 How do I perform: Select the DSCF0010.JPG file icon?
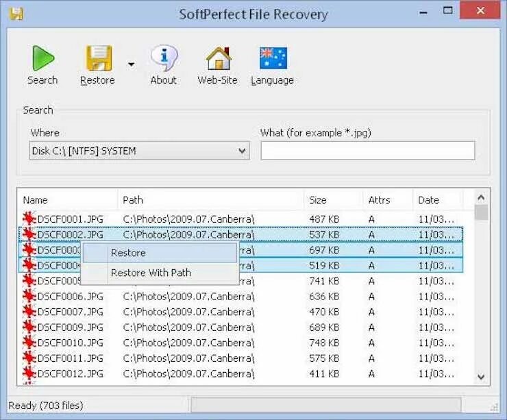click(29, 343)
